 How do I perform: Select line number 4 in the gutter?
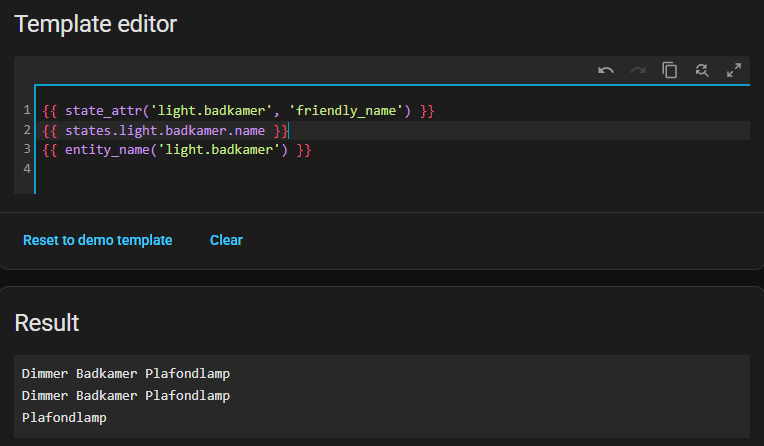click(x=27, y=169)
